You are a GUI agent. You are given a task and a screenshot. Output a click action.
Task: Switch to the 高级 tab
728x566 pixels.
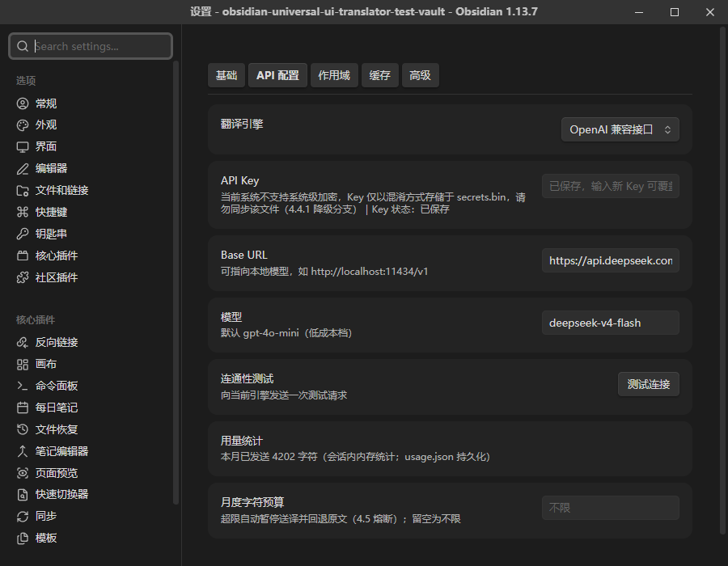(x=420, y=75)
